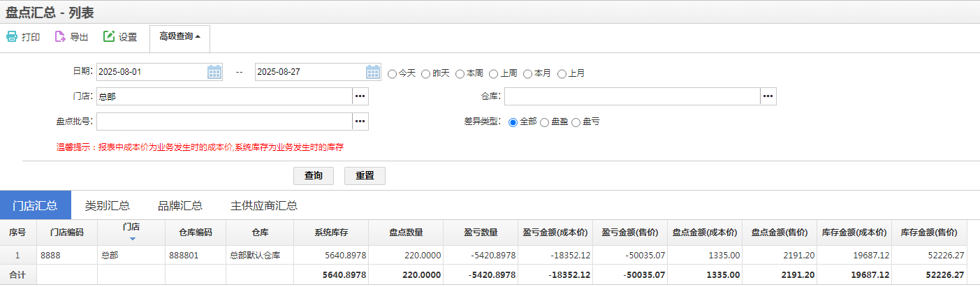
Task: Click the store selector ellipsis button
Action: tap(360, 96)
